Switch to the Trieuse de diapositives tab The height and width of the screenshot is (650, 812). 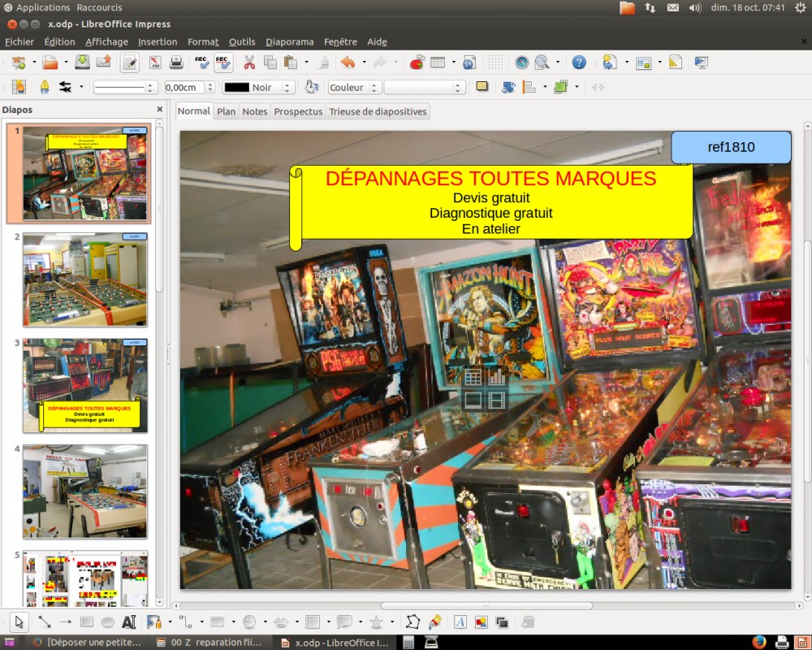378,111
